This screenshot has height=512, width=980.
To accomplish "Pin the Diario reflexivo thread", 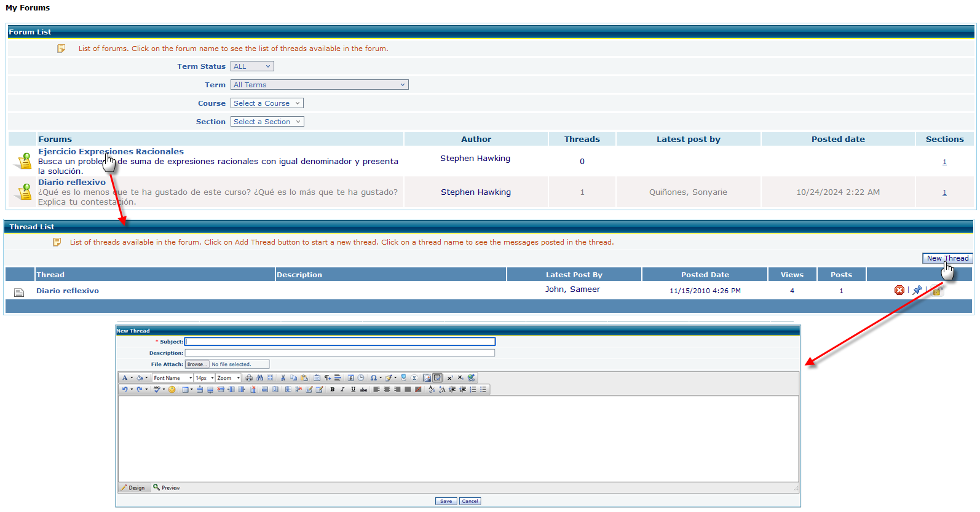I will tap(917, 290).
